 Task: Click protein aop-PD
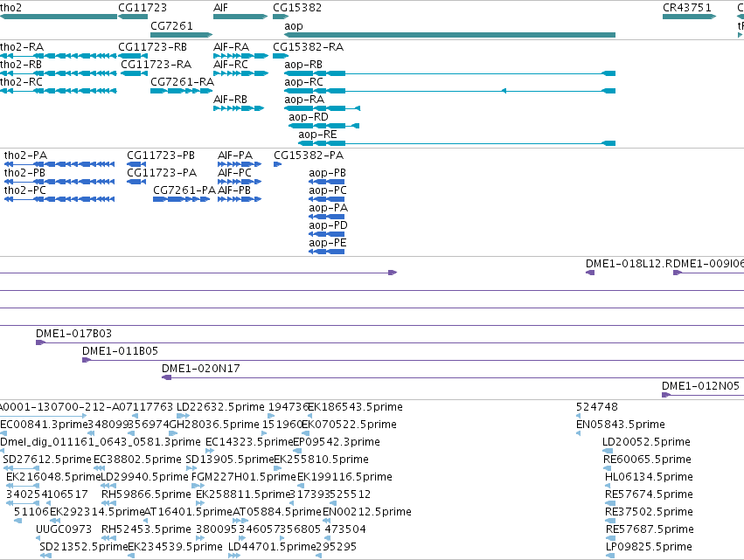click(x=326, y=235)
